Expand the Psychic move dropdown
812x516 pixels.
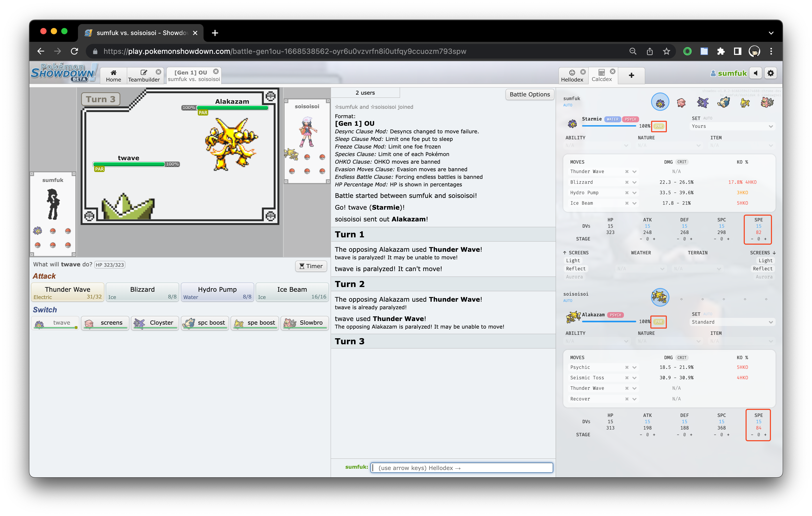click(634, 367)
